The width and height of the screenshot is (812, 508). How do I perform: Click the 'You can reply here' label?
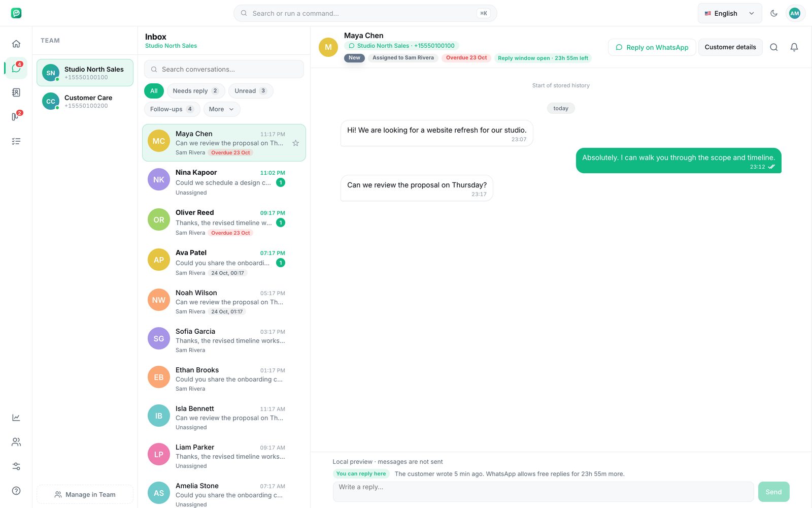point(361,473)
